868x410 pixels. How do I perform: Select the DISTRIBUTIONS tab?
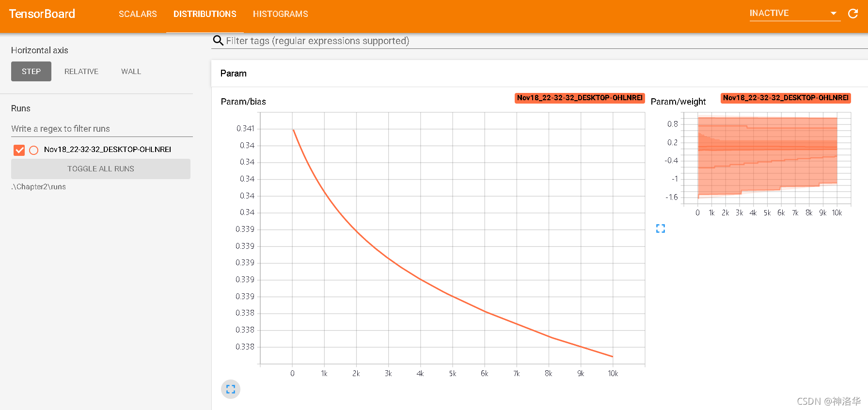[205, 14]
